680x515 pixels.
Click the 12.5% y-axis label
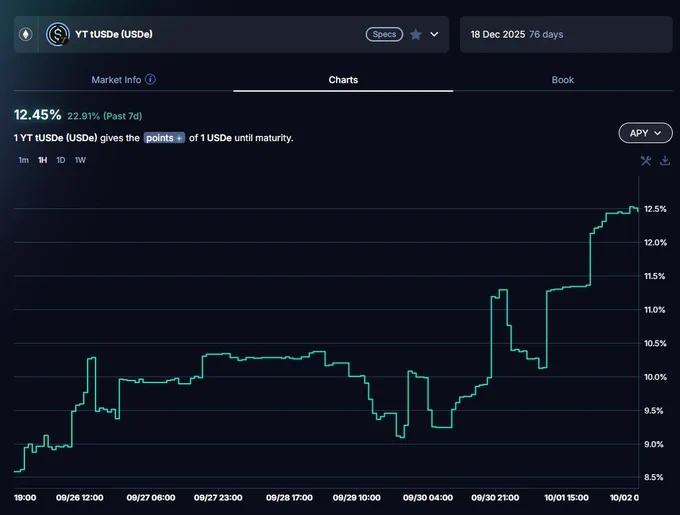click(x=655, y=209)
